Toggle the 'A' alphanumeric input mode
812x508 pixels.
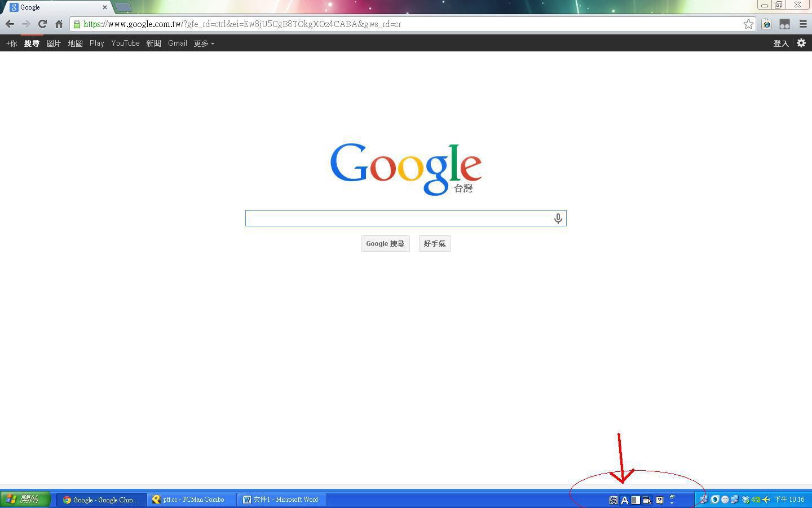pyautogui.click(x=624, y=500)
